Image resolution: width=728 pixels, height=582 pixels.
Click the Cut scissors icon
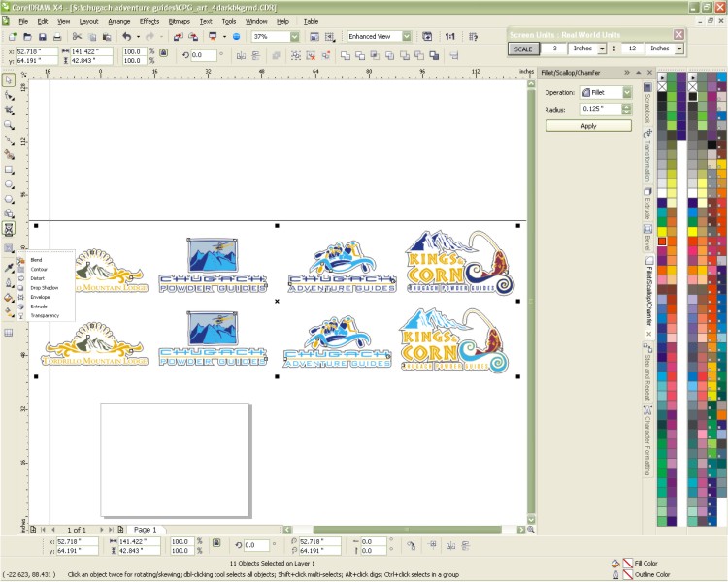click(x=77, y=36)
